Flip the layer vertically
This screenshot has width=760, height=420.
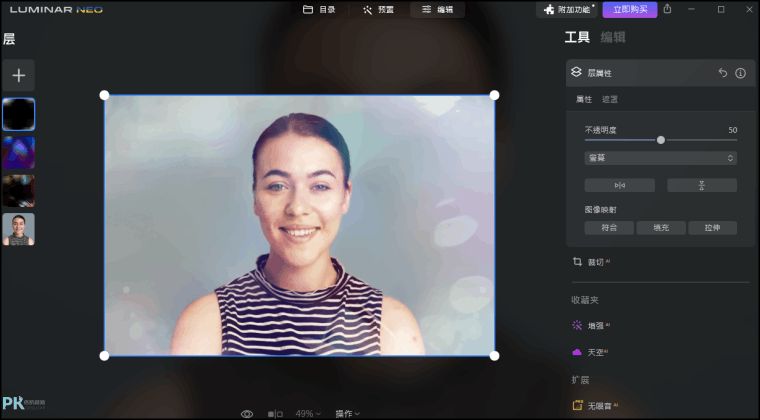(x=702, y=185)
